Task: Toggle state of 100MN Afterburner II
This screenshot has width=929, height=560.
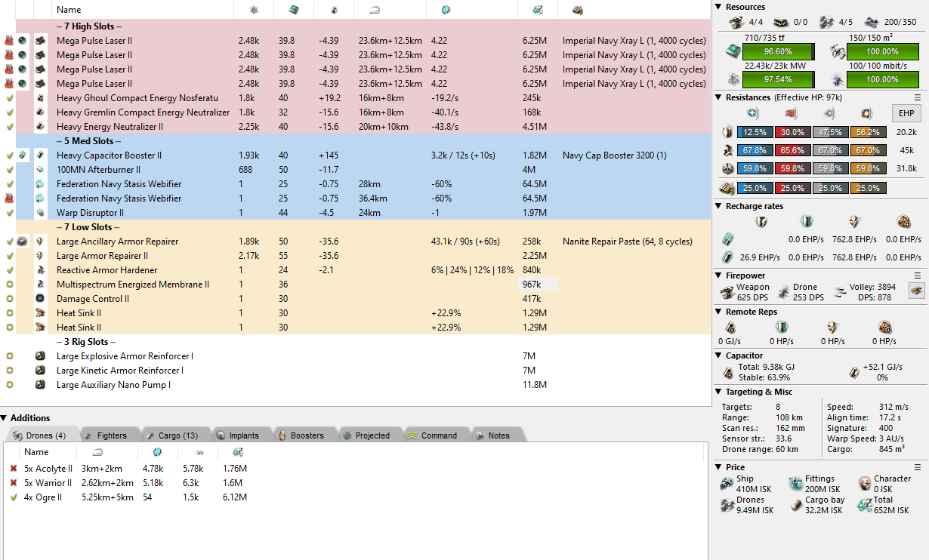Action: tap(9, 170)
